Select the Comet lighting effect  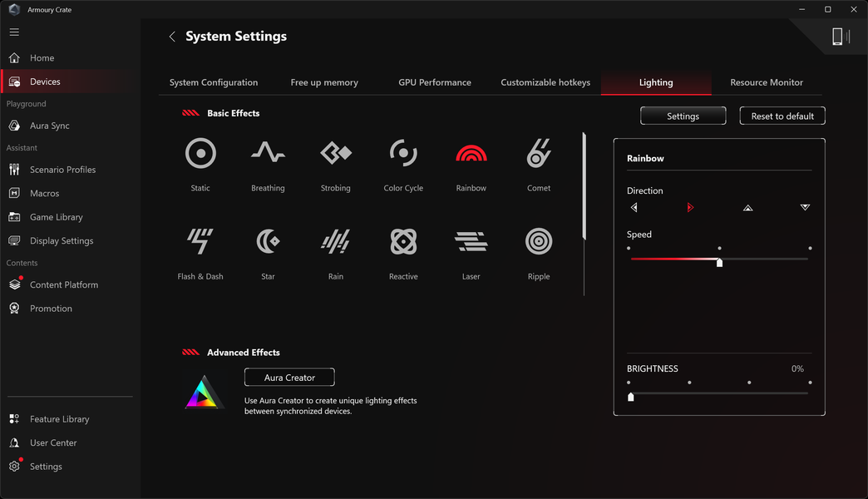[x=539, y=164]
